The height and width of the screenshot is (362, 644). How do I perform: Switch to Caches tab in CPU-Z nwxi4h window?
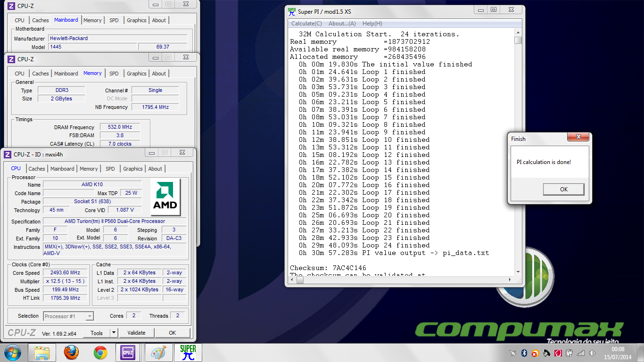pos(37,169)
